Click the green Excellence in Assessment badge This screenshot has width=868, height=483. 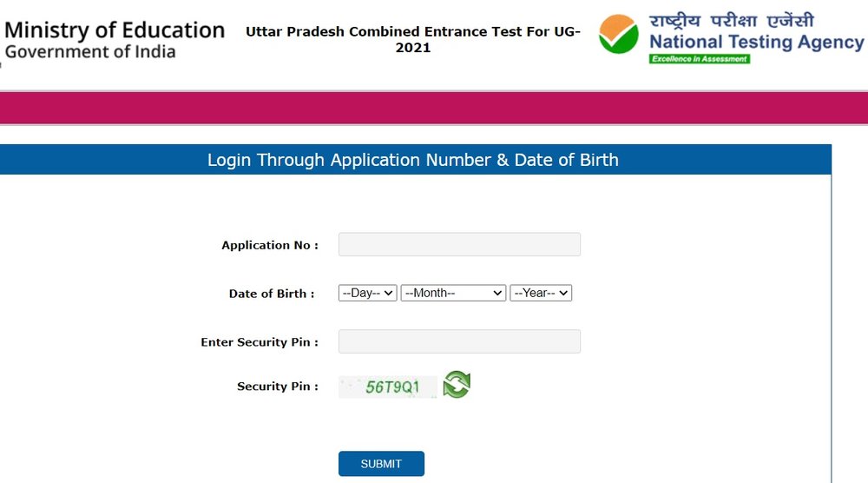tap(699, 59)
